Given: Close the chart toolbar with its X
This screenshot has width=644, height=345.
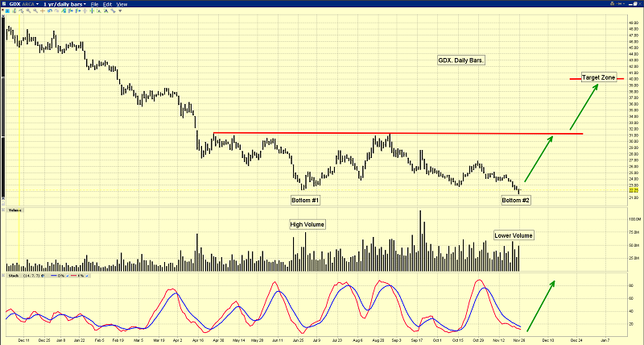Looking at the screenshot, I should (x=2, y=10).
